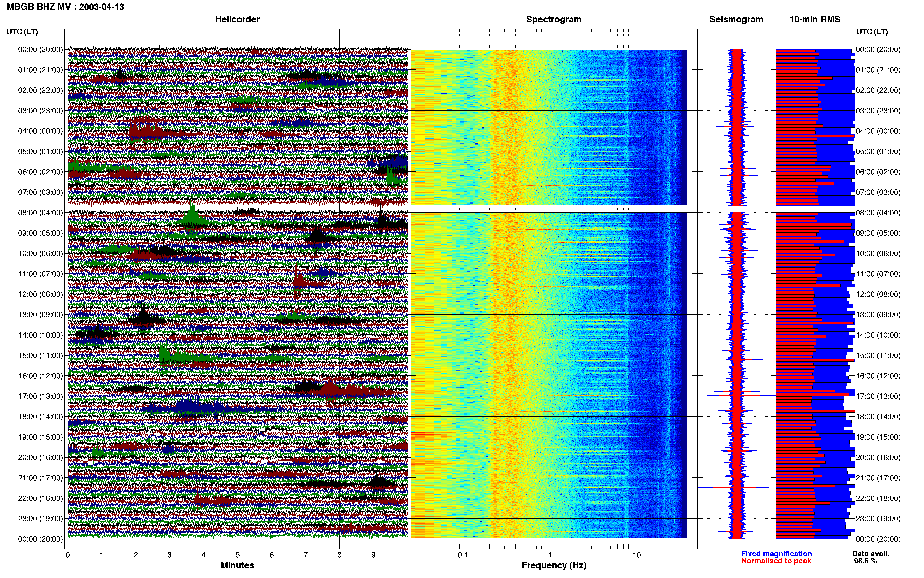Click the UTC (LT) label beside the Helicorder
Viewport: 924px width, 578px height.
pos(22,32)
